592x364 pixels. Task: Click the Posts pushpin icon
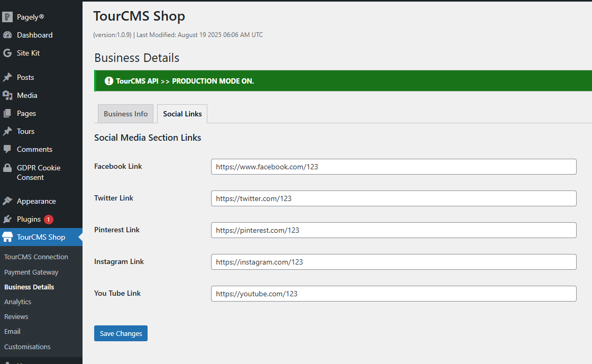click(x=7, y=77)
